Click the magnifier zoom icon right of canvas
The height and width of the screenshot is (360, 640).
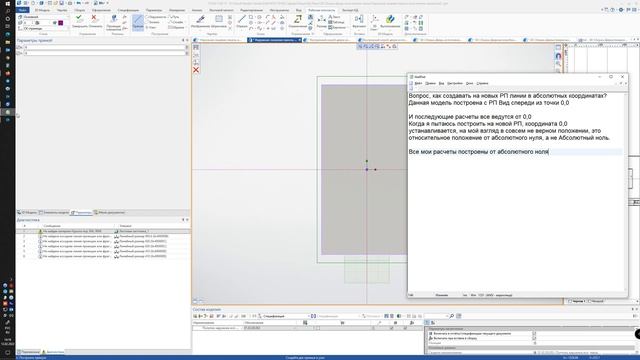point(558,64)
